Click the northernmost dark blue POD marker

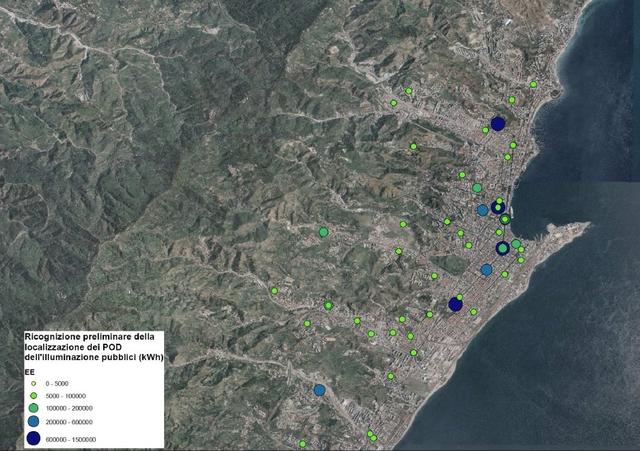tap(498, 124)
